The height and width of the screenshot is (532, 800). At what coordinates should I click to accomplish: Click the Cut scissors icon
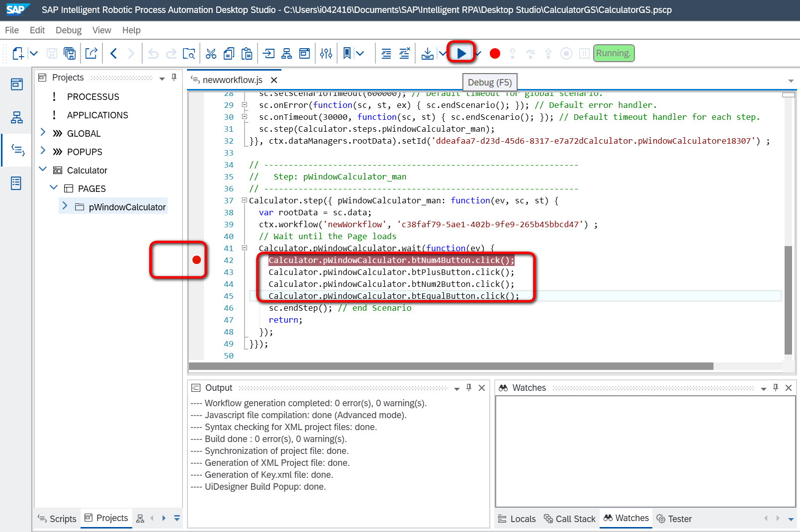tap(211, 53)
